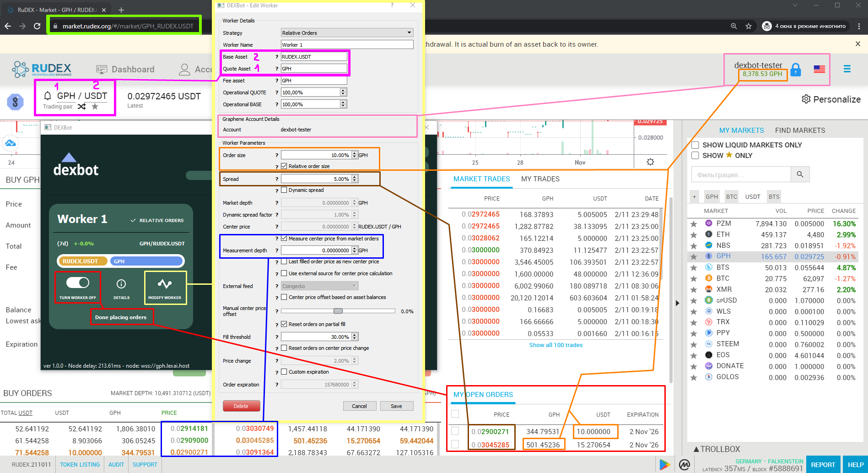Open the US flag language selector
The height and width of the screenshot is (473, 868).
(819, 69)
